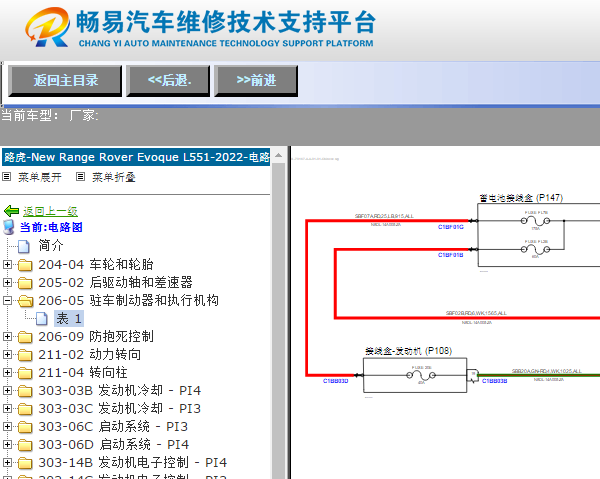Viewport: 600px width, 479px height.
Task: Select 303-03B 发动机冷却 - PI4 label
Action: [x=119, y=390]
